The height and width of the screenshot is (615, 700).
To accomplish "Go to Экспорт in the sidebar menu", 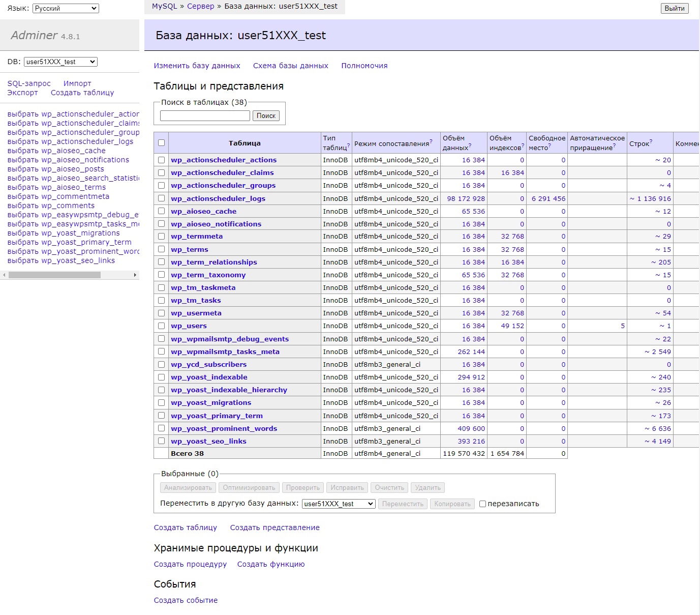I will 22,93.
